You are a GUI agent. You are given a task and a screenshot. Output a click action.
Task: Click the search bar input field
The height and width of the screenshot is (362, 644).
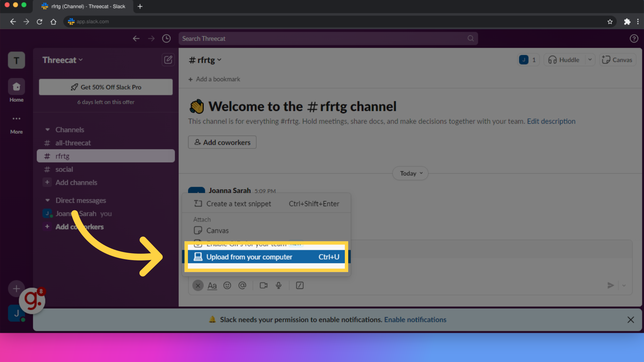point(328,39)
